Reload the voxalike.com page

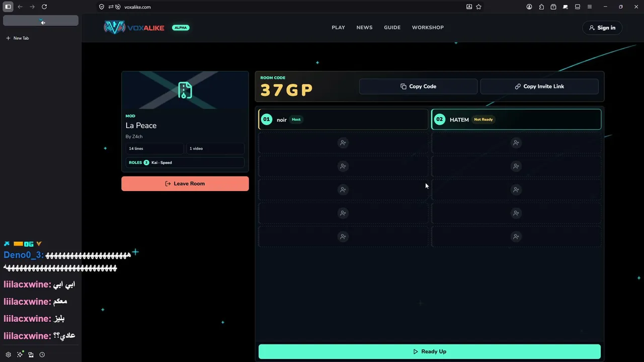[44, 7]
